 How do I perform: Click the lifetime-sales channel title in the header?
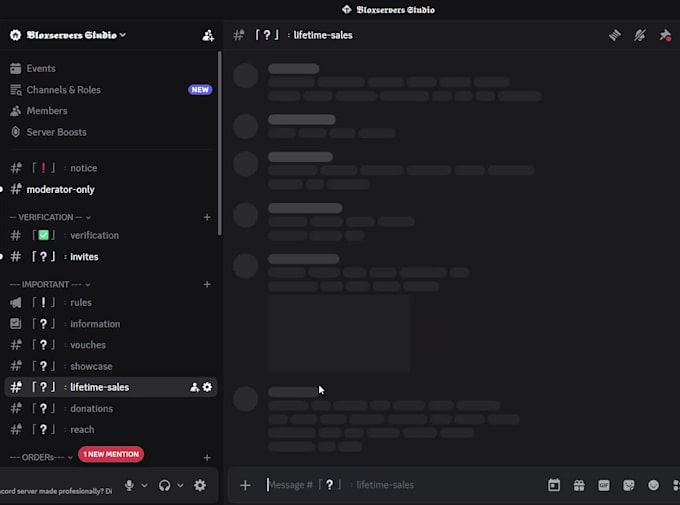pos(323,35)
